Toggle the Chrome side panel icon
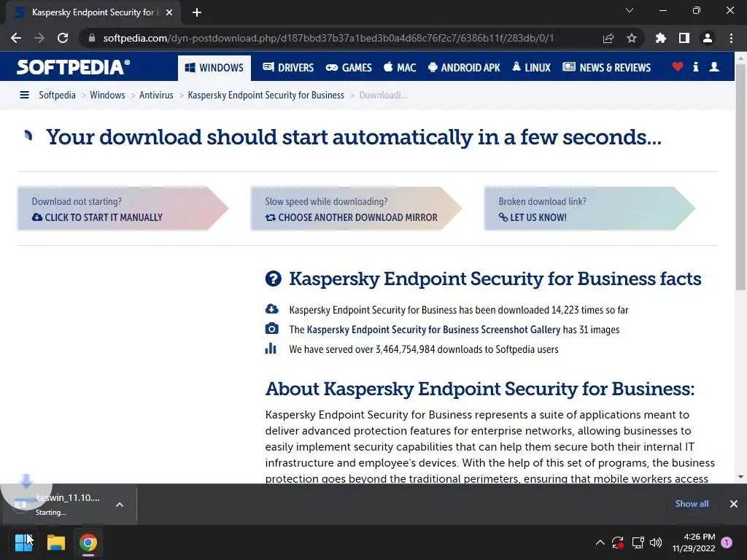 [x=684, y=38]
